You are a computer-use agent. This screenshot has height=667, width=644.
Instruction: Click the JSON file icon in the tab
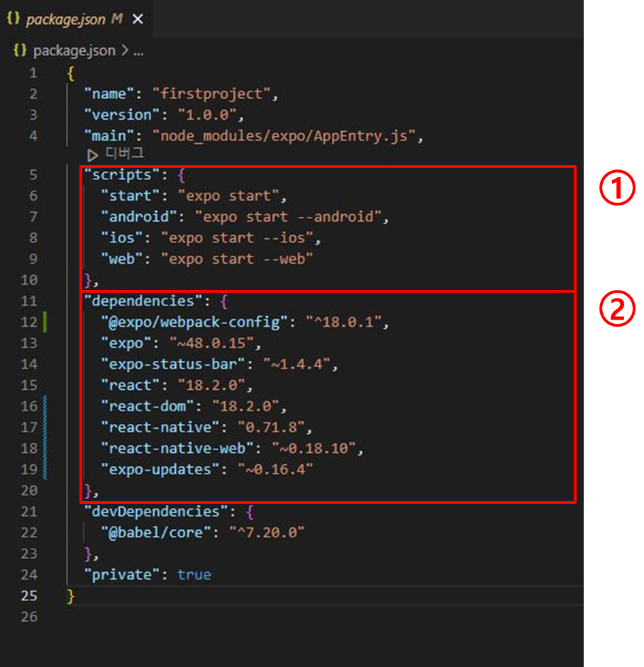click(x=13, y=18)
